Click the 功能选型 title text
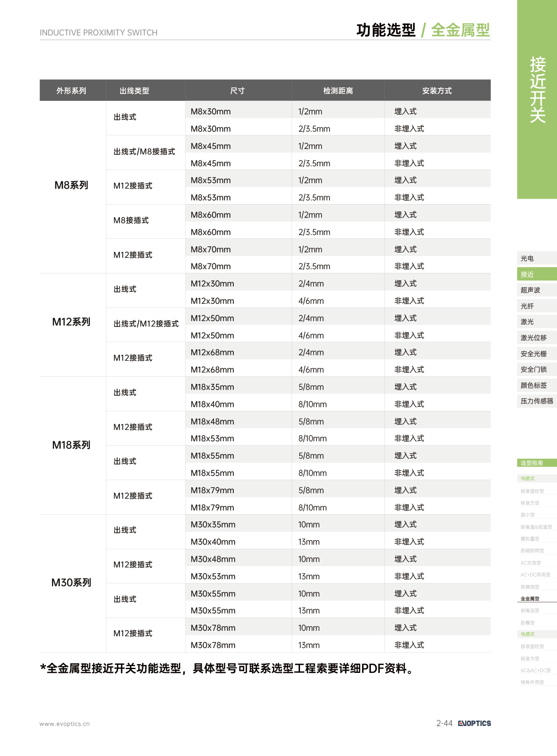557x756 pixels. click(386, 30)
